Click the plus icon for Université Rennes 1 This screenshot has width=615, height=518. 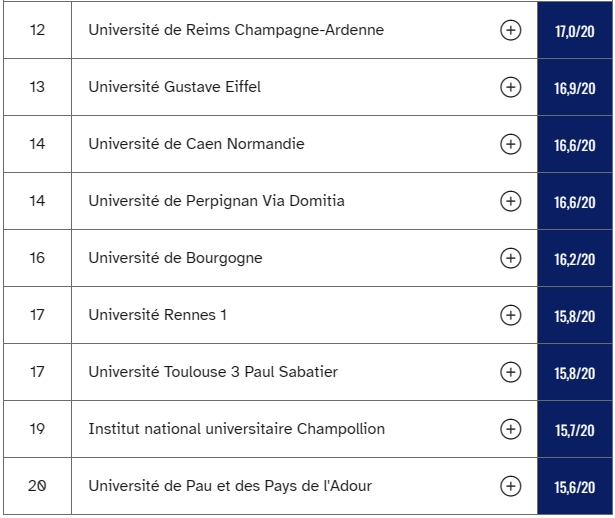(x=510, y=315)
